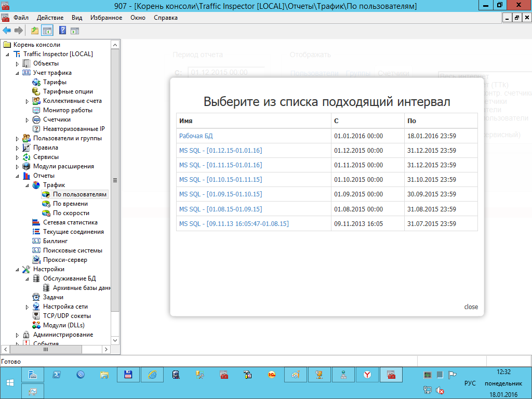
Task: Expand the Пользователи и группы node
Action: click(x=17, y=138)
